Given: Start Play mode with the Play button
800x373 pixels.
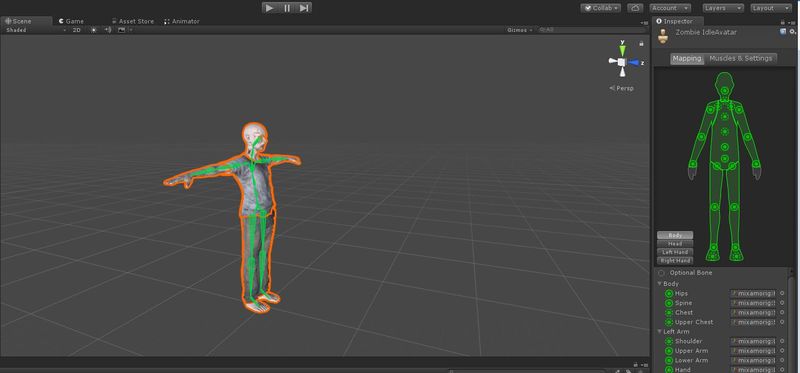Looking at the screenshot, I should (x=270, y=8).
